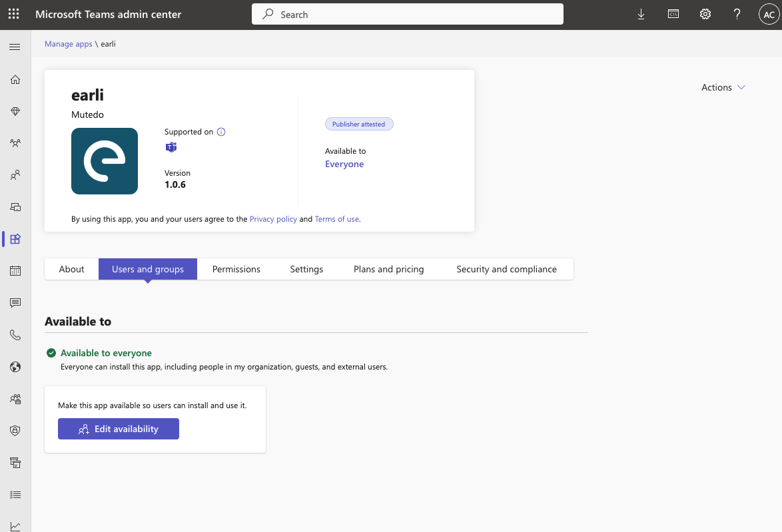The height and width of the screenshot is (532, 782).
Task: Open Meetings calendar sidebar icon
Action: [x=15, y=271]
